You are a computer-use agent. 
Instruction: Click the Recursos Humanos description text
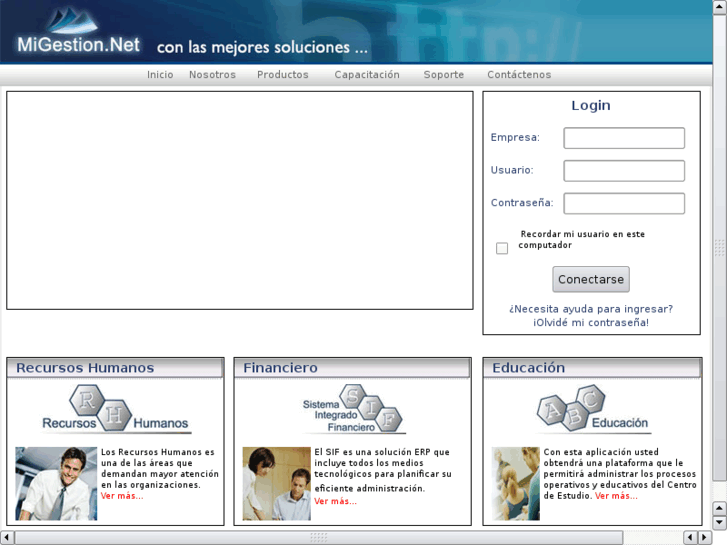point(159,468)
